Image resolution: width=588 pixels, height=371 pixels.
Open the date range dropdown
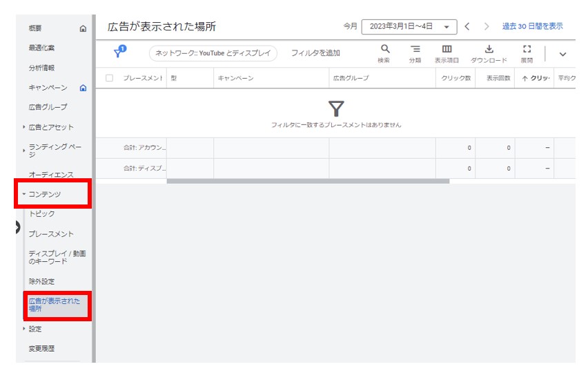pos(409,27)
